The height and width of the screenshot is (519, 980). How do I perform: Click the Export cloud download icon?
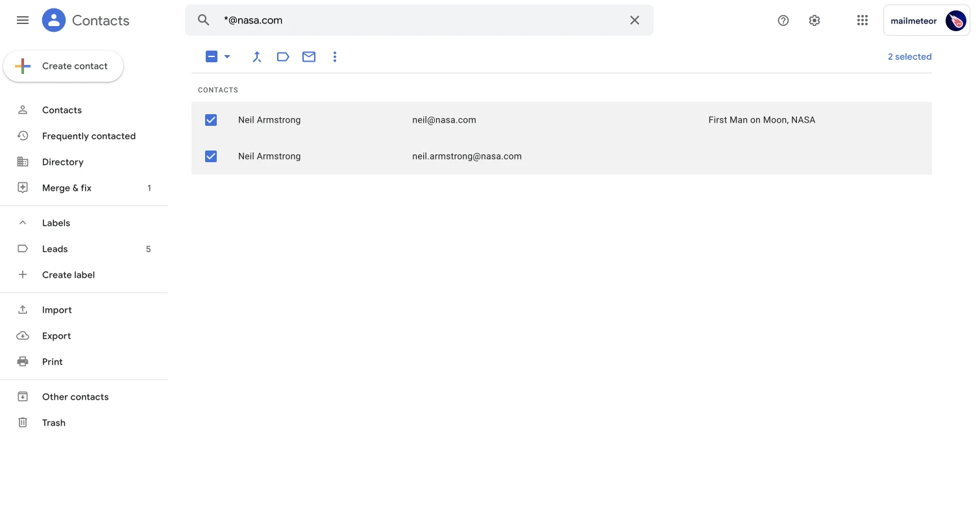[23, 335]
